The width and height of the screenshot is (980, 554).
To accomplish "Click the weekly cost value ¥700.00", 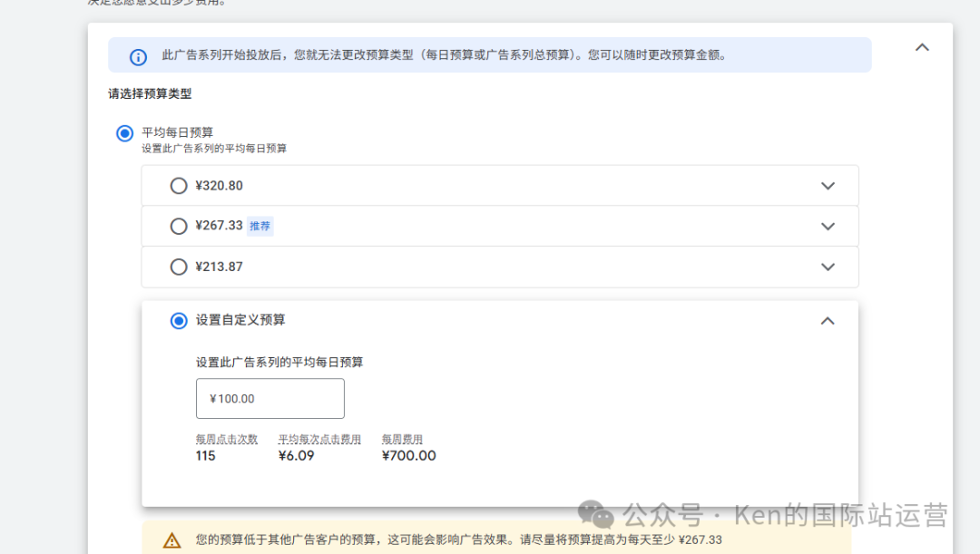I will click(x=408, y=456).
